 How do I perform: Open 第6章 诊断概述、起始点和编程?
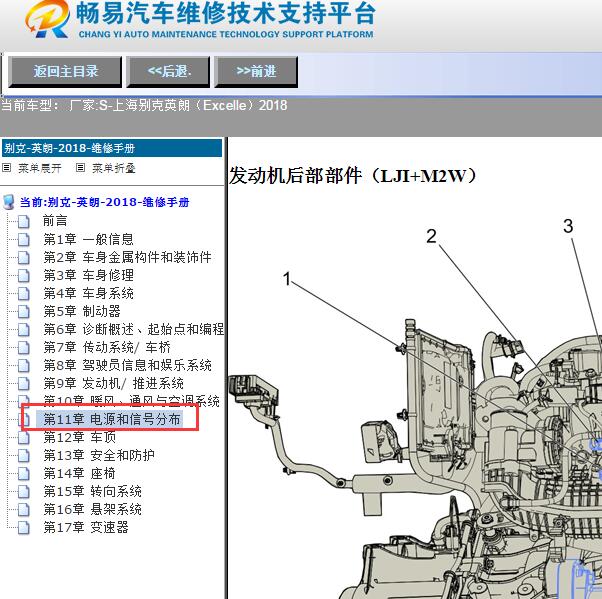point(133,329)
